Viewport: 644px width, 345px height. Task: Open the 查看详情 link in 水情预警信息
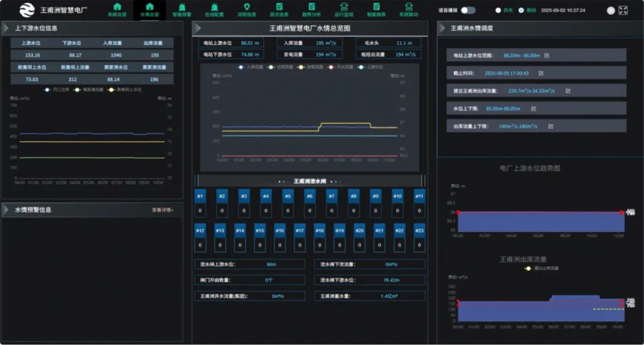click(x=163, y=210)
